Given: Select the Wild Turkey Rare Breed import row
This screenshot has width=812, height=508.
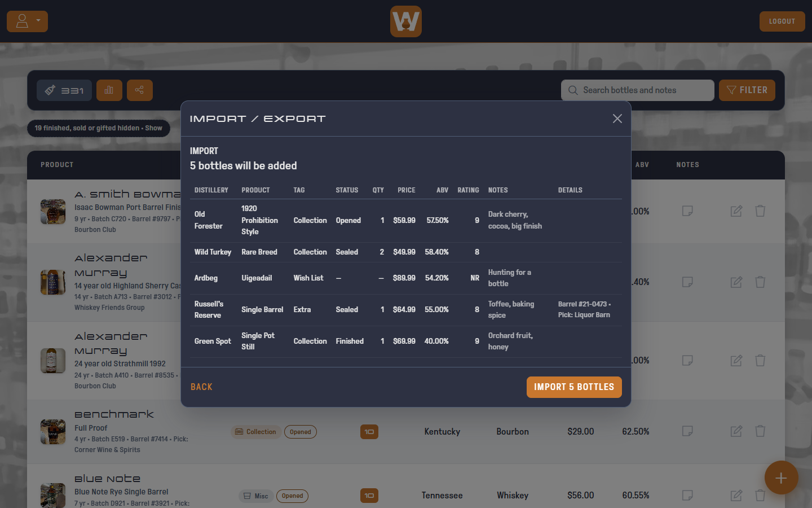Looking at the screenshot, I should point(406,252).
